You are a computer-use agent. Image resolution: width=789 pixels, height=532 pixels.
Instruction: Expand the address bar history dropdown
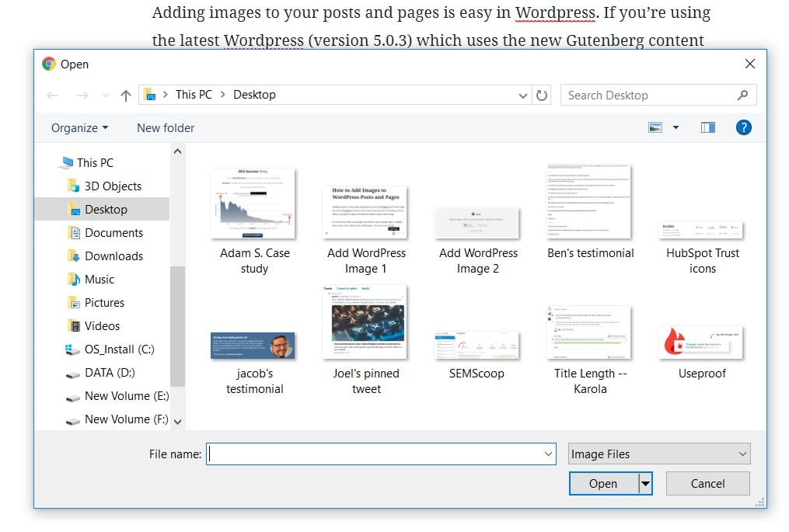523,96
